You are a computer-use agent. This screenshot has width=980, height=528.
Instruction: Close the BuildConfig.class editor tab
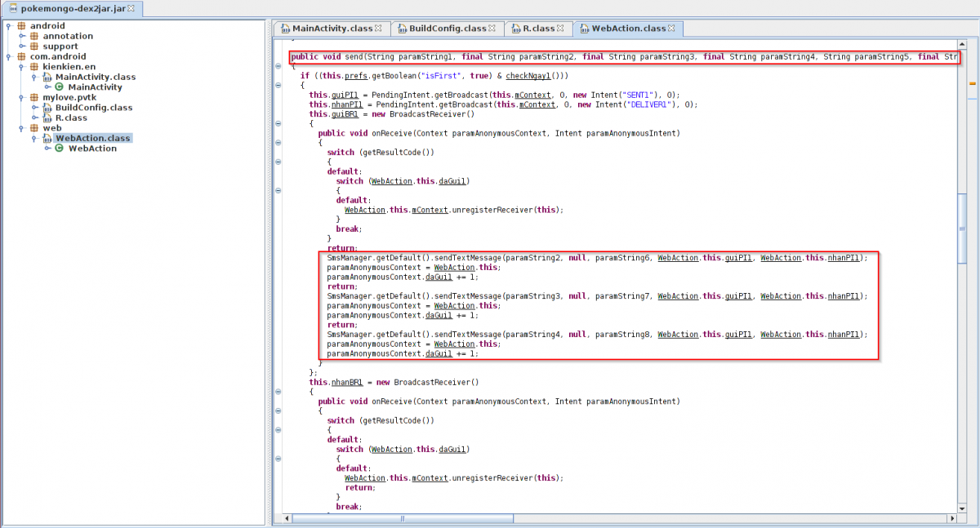492,29
